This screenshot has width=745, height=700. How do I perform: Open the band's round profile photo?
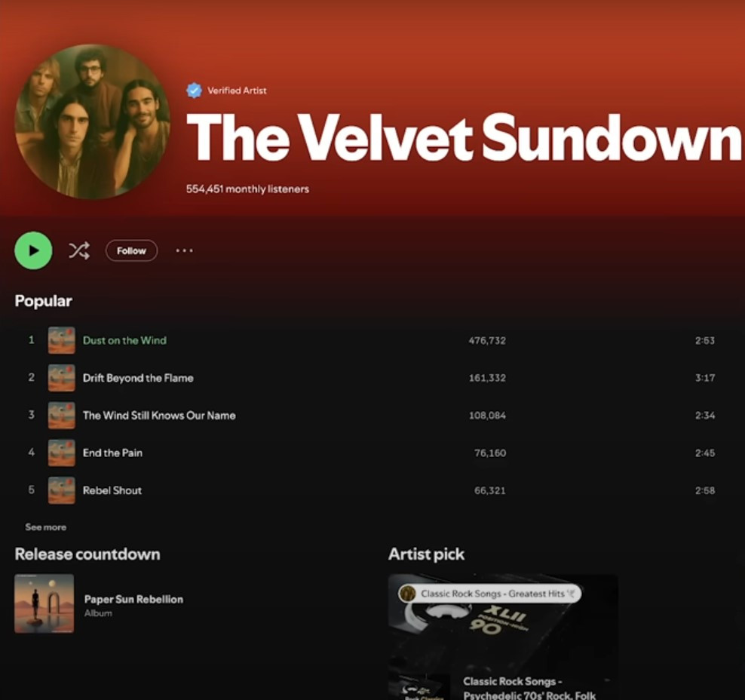92,121
